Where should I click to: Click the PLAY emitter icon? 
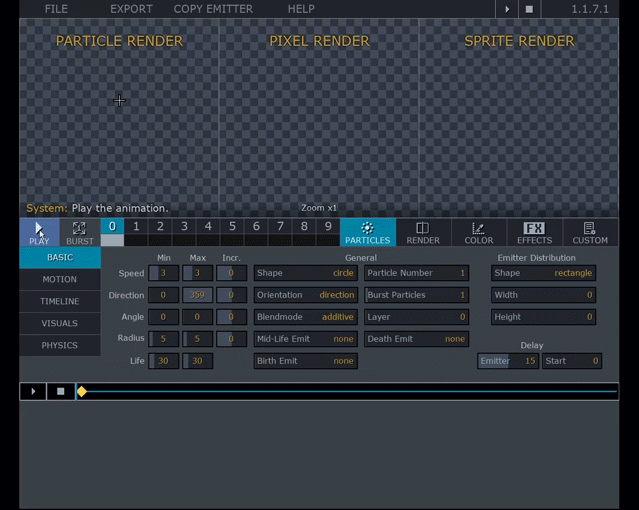click(x=39, y=232)
